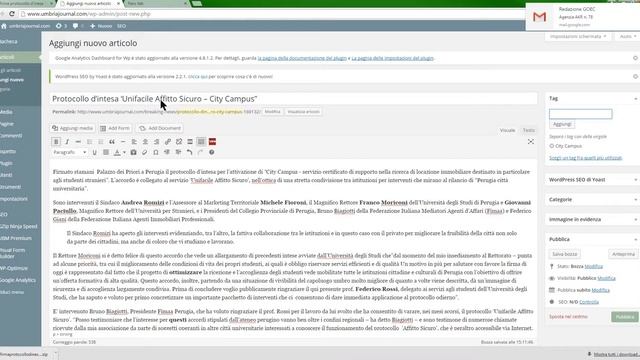640x360 pixels.
Task: Open Nuovo menu in admin bar
Action: pyautogui.click(x=101, y=26)
